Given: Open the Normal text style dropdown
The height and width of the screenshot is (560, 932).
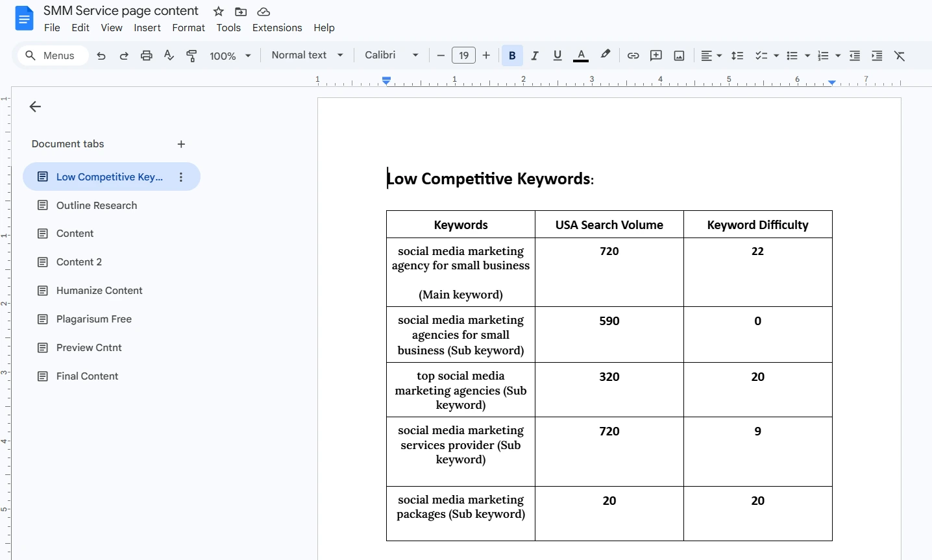Looking at the screenshot, I should click(307, 55).
